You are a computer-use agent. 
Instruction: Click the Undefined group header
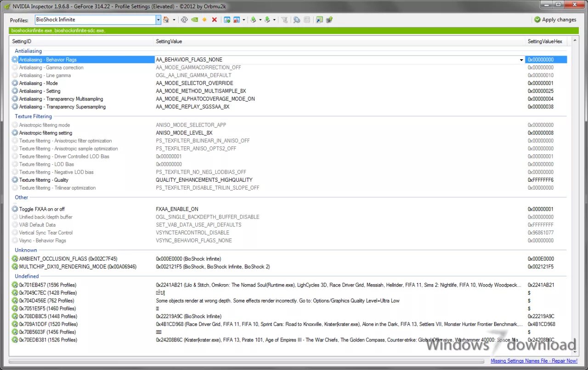point(27,276)
